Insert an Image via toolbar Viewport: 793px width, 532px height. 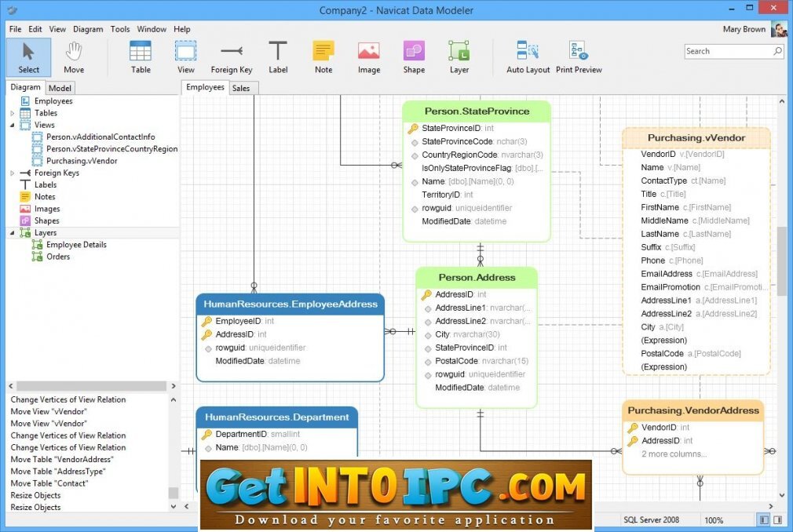point(369,57)
